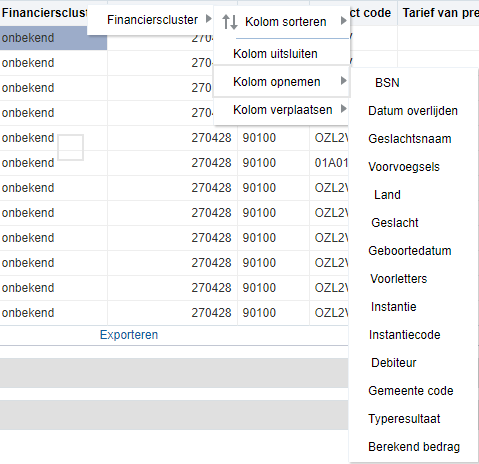Include the BSN column
This screenshot has height=464, width=479.
tap(387, 83)
